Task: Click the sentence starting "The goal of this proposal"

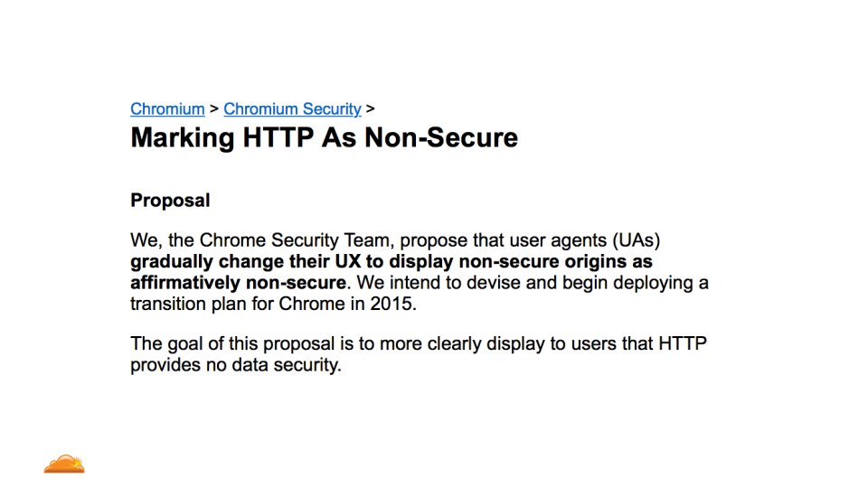Action: [x=362, y=344]
